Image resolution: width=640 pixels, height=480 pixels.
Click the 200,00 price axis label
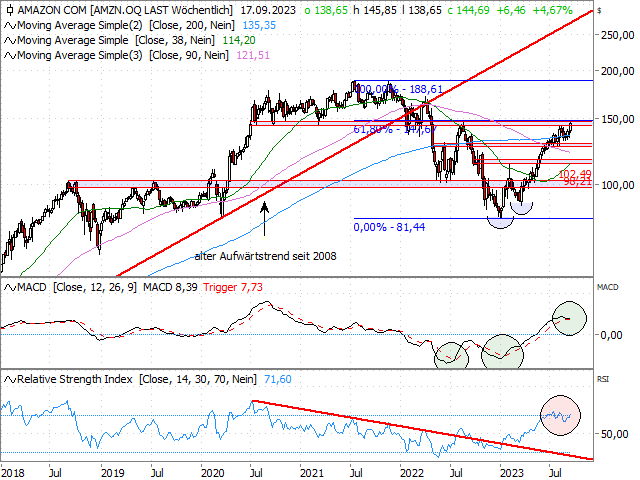[x=618, y=71]
